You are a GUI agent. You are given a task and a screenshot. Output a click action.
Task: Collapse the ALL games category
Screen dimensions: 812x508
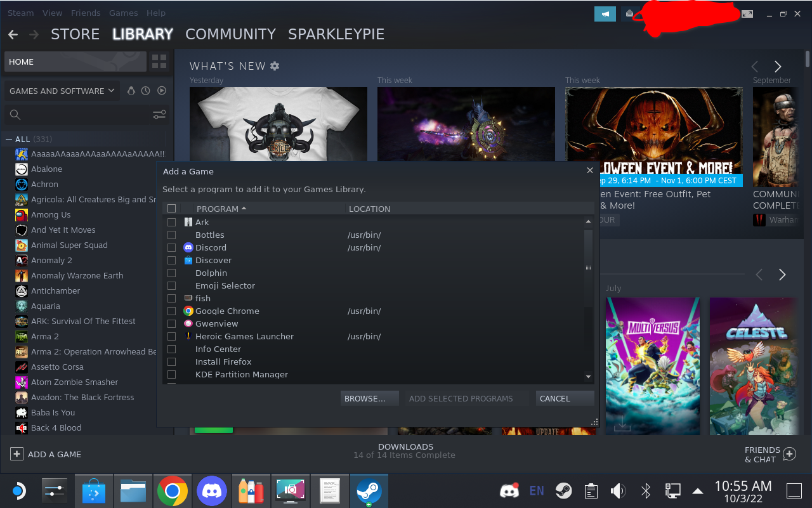[9, 140]
